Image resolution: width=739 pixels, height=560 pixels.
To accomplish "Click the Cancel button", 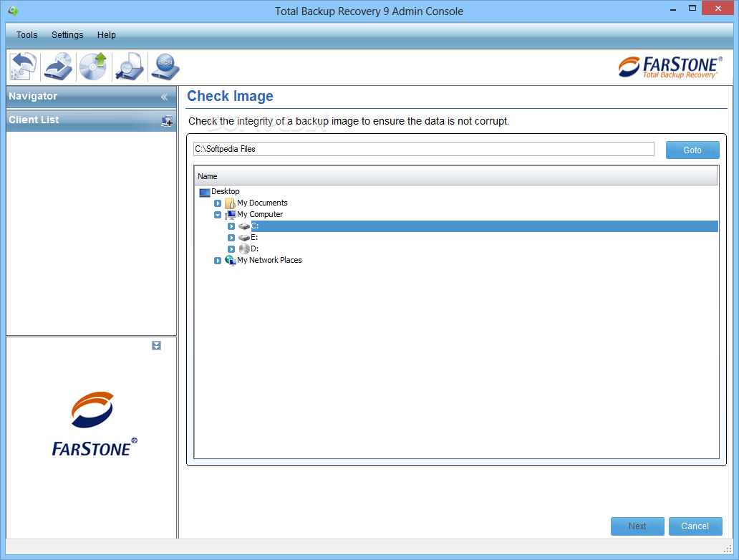I will coord(695,526).
